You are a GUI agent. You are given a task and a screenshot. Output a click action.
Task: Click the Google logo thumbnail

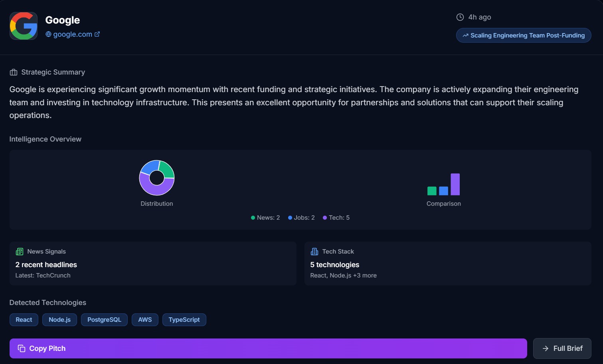pos(24,26)
